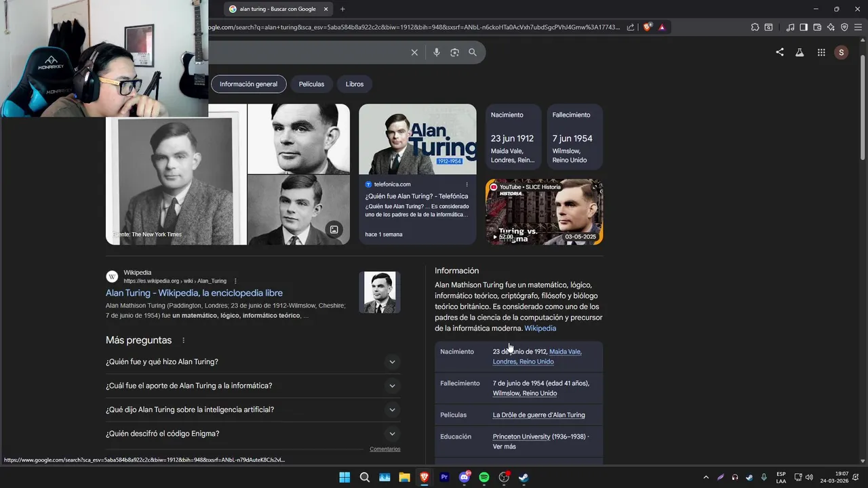Show hidden system tray icons chevron

(x=706, y=477)
